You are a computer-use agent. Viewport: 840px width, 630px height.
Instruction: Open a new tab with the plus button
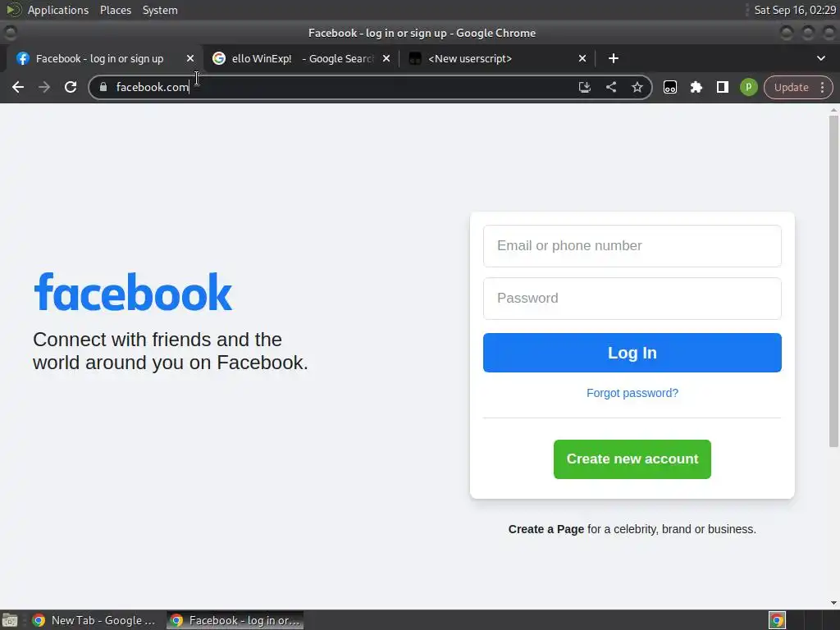point(614,58)
